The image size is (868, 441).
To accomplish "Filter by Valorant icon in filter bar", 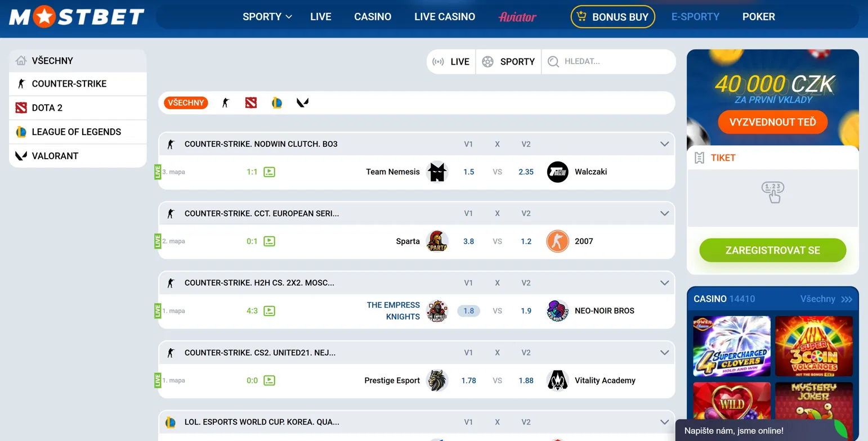I will (x=303, y=103).
